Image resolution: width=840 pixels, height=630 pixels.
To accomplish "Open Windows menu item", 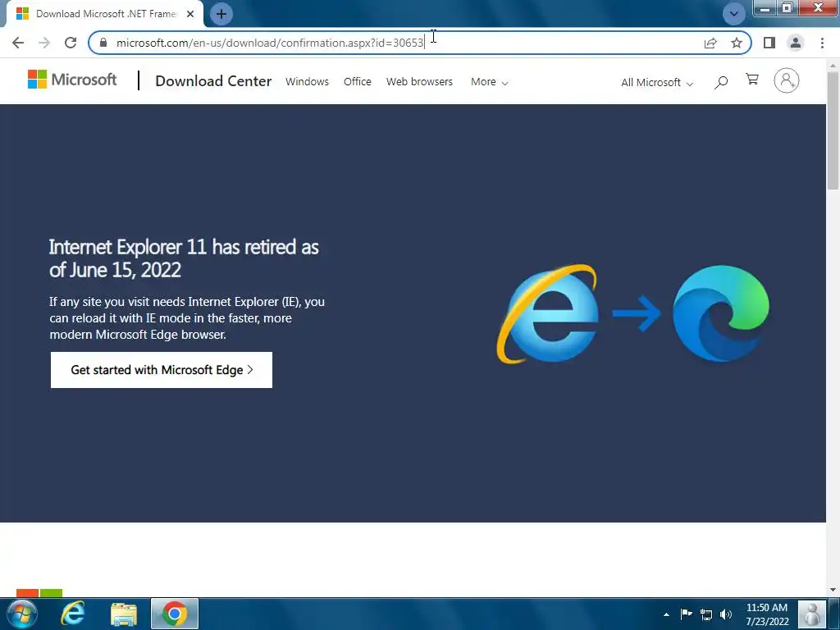I will coord(307,81).
